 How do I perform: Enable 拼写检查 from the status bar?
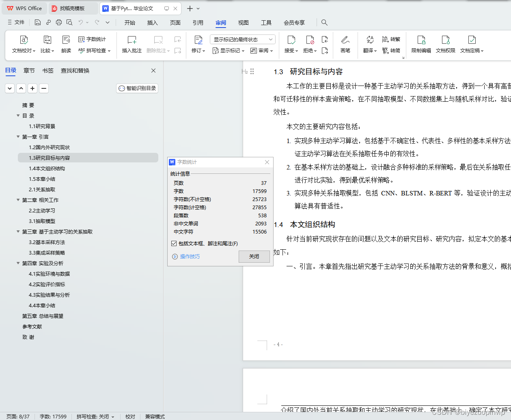[95, 416]
